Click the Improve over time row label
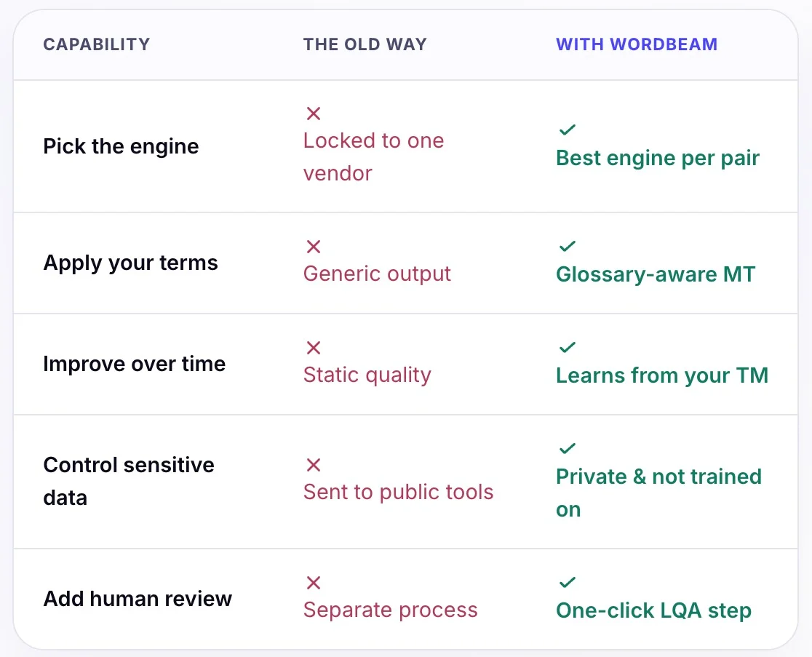 pos(135,364)
